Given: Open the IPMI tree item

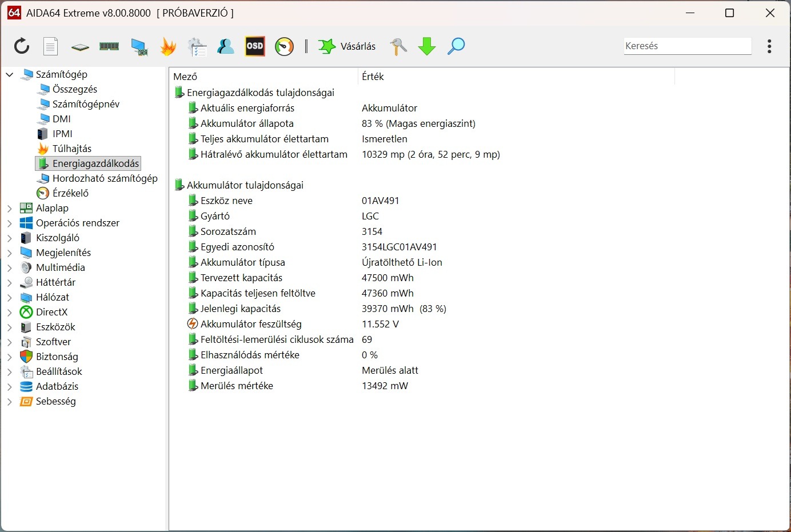Looking at the screenshot, I should point(62,134).
